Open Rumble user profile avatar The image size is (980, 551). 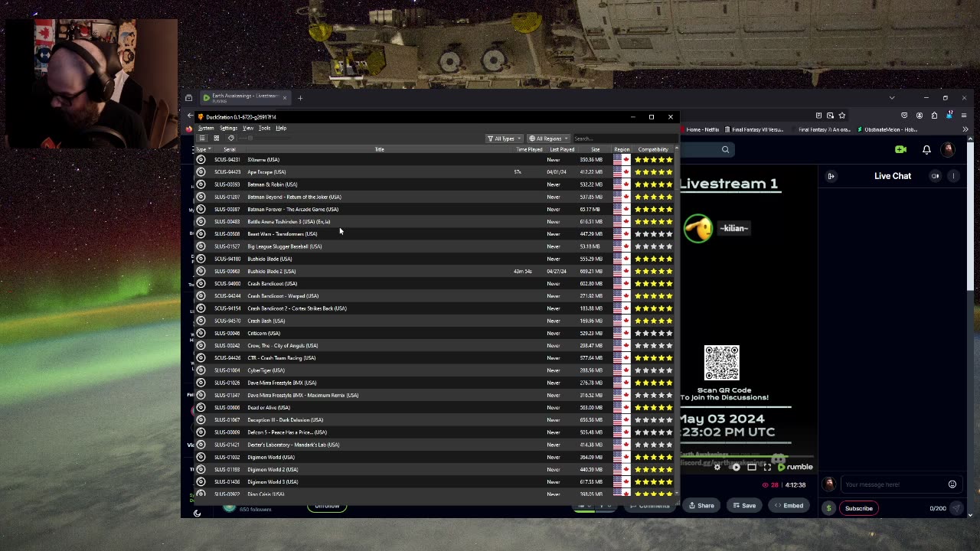tap(949, 149)
